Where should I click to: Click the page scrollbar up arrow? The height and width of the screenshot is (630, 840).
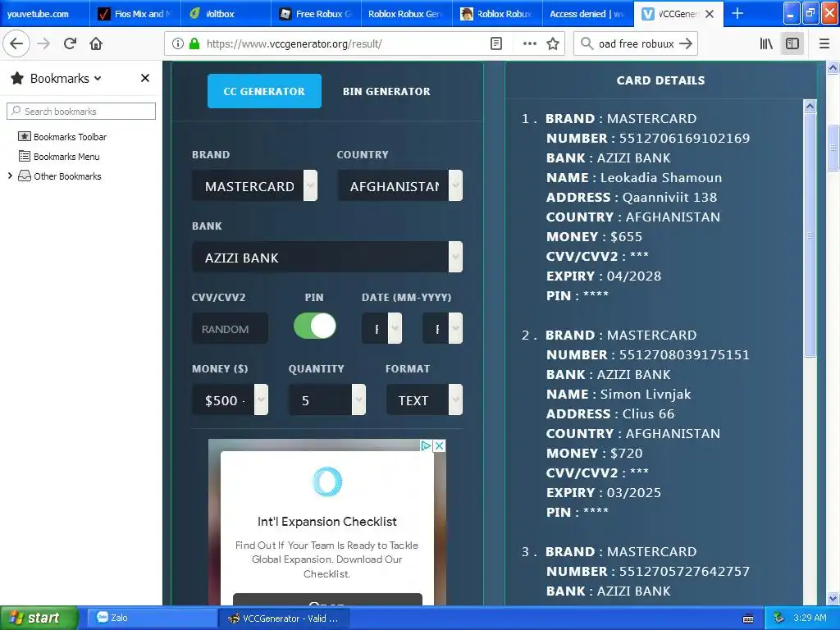point(833,67)
